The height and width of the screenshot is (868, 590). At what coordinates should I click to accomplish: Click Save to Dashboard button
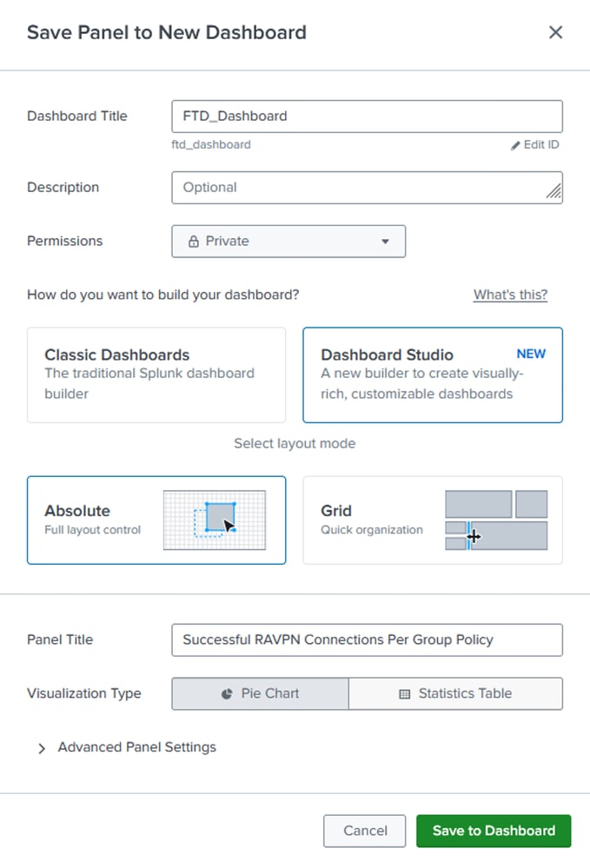coord(494,831)
